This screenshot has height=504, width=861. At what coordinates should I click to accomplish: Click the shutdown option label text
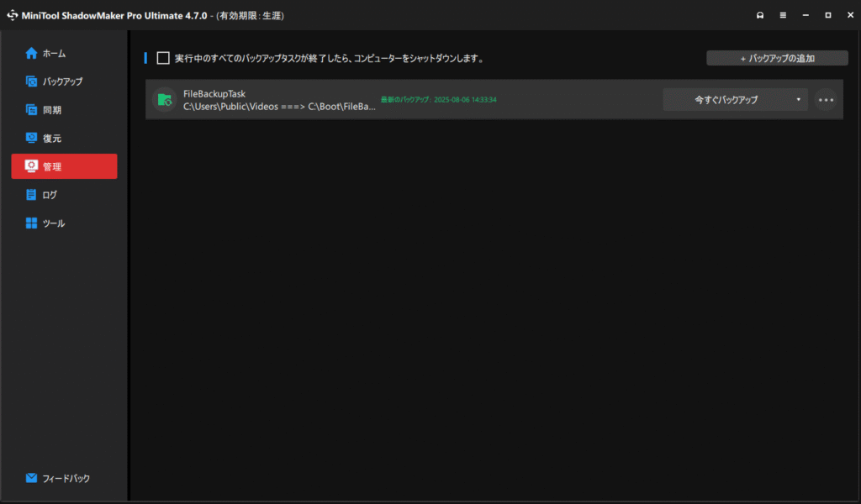coord(330,58)
